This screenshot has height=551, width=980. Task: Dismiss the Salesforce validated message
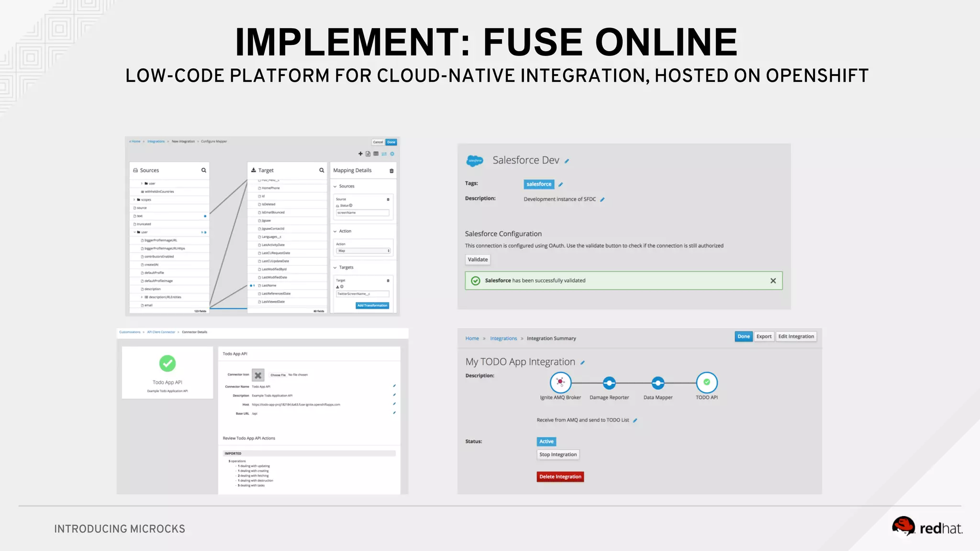(x=773, y=281)
